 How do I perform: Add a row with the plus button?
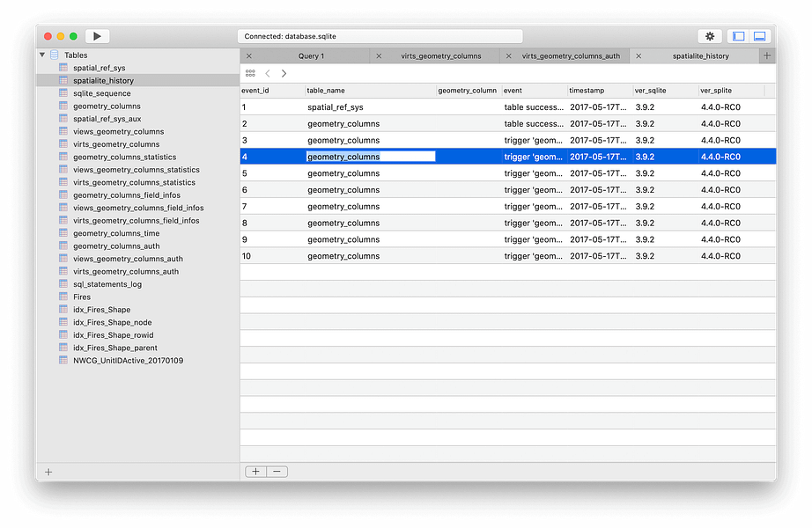coord(255,472)
